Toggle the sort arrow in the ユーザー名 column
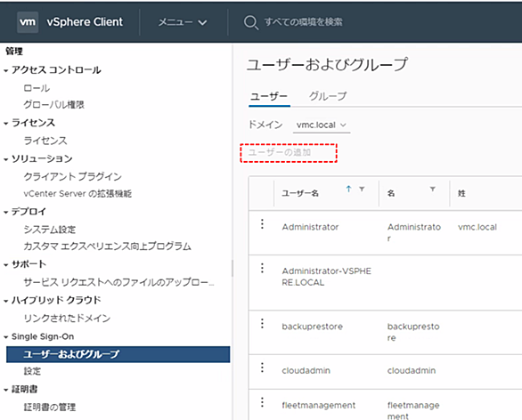 click(348, 190)
